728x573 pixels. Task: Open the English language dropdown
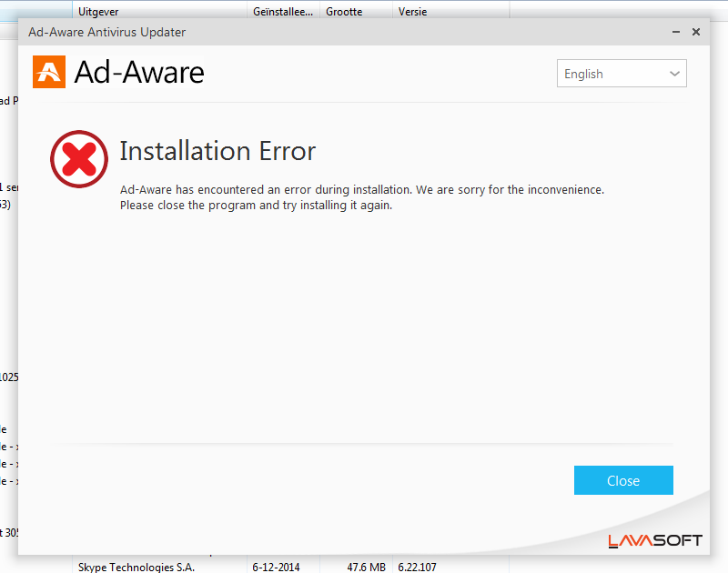[x=622, y=74]
